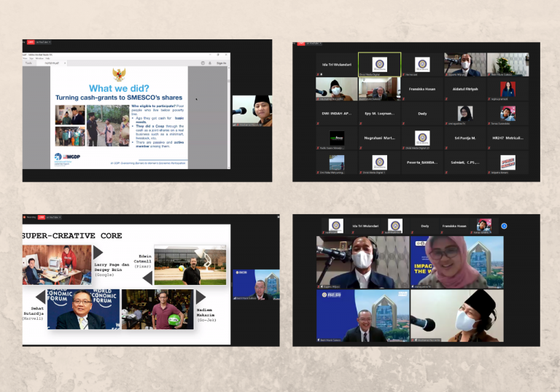Viewport: 560px width, 392px height.
Task: Click blue next-page arrow in thumbnail strip
Action: (504, 226)
